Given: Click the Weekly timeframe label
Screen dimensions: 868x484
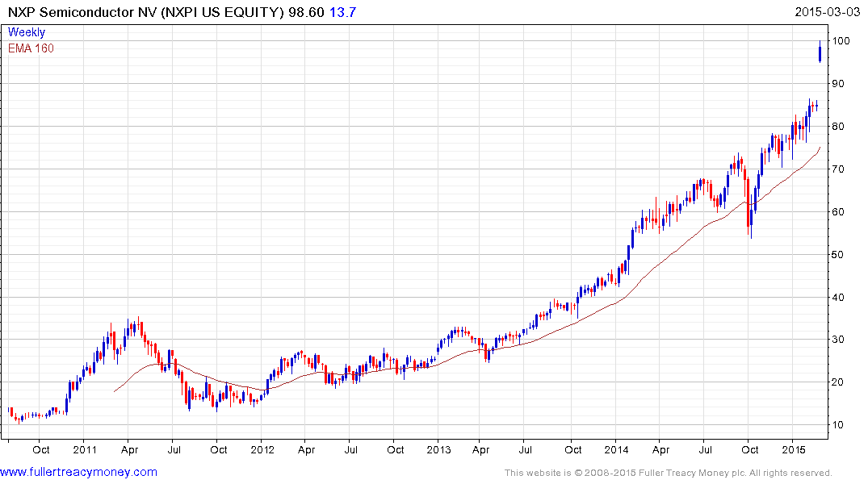Looking at the screenshot, I should tap(27, 32).
